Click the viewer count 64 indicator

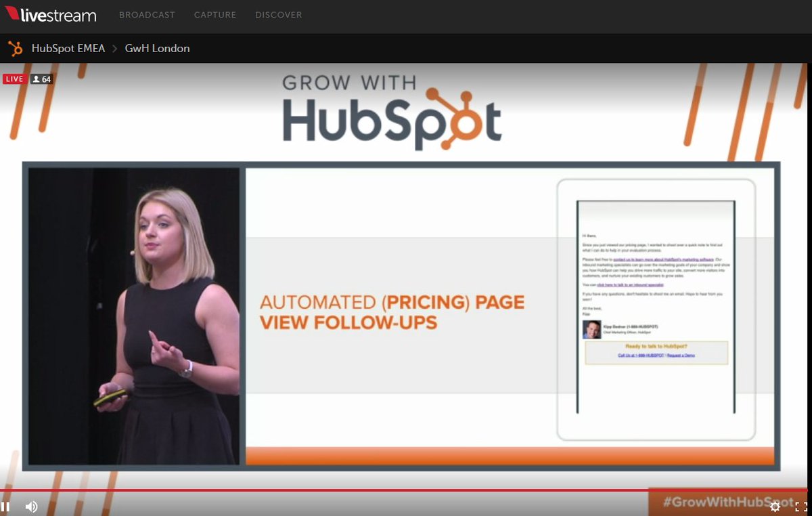point(41,79)
